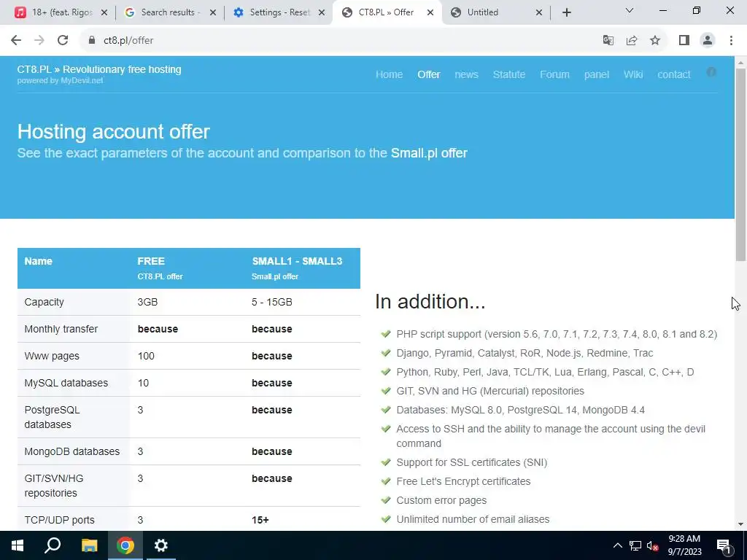
Task: Open the contact navigation link
Action: [673, 74]
